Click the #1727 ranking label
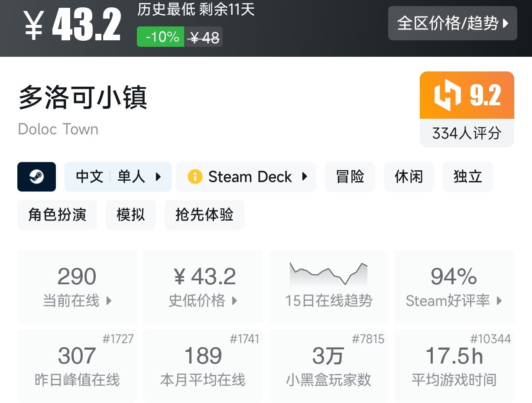The width and height of the screenshot is (532, 403). point(118,339)
